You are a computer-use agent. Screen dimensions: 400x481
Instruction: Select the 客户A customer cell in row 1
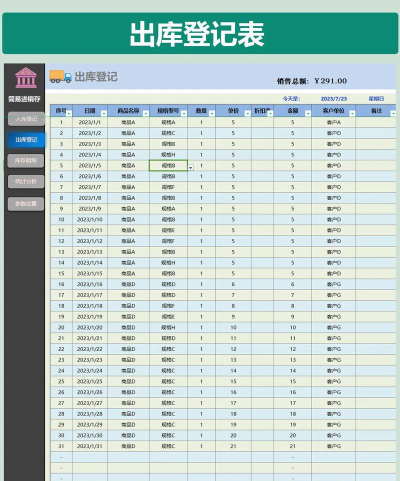pos(334,122)
